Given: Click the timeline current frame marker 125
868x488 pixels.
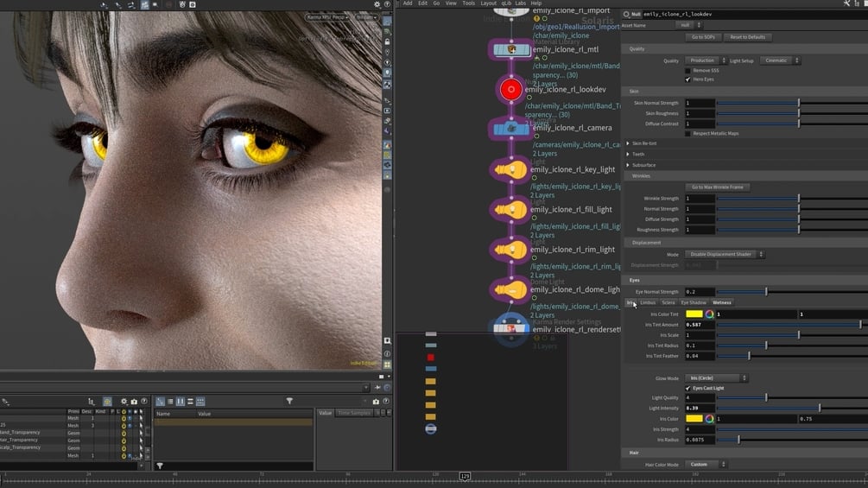Looking at the screenshot, I should [465, 477].
